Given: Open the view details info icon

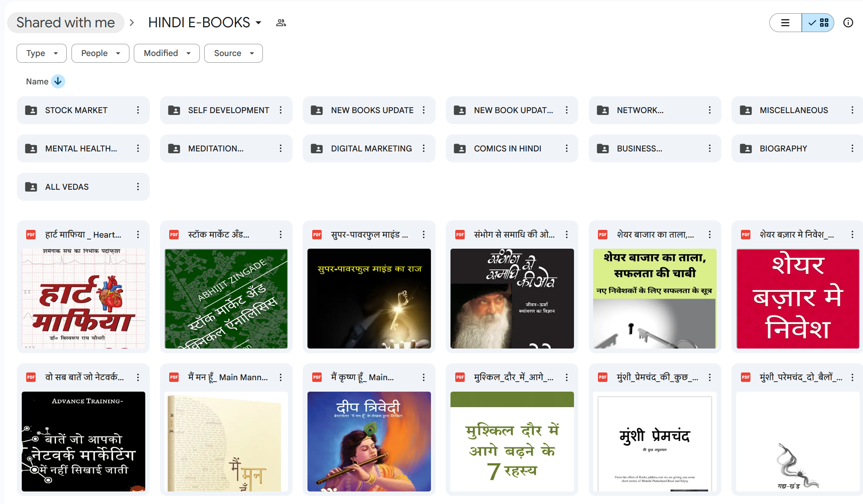Looking at the screenshot, I should tap(848, 23).
